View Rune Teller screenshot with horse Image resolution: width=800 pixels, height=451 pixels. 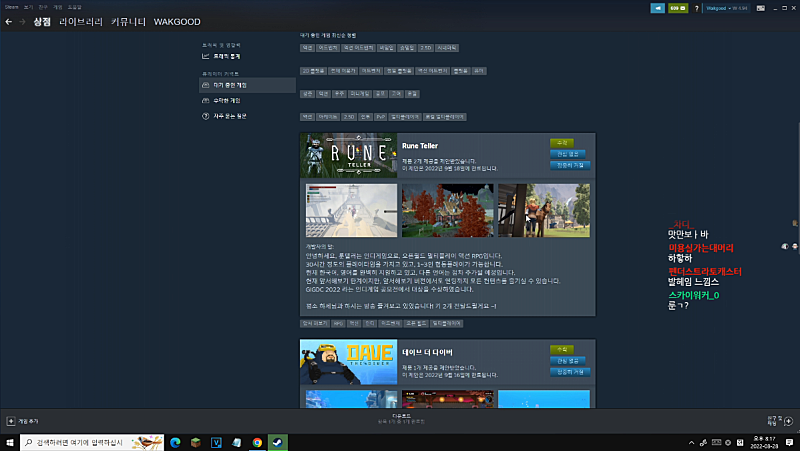pos(544,210)
